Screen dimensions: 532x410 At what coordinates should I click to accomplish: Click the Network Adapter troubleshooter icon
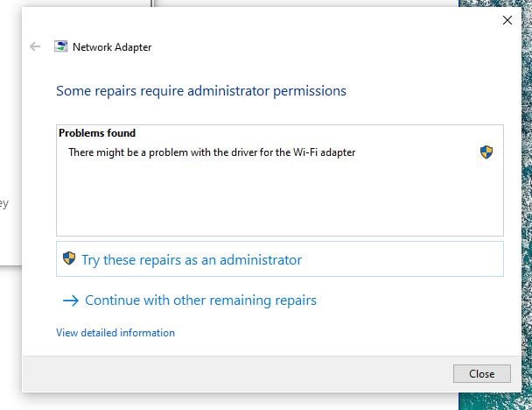(61, 47)
